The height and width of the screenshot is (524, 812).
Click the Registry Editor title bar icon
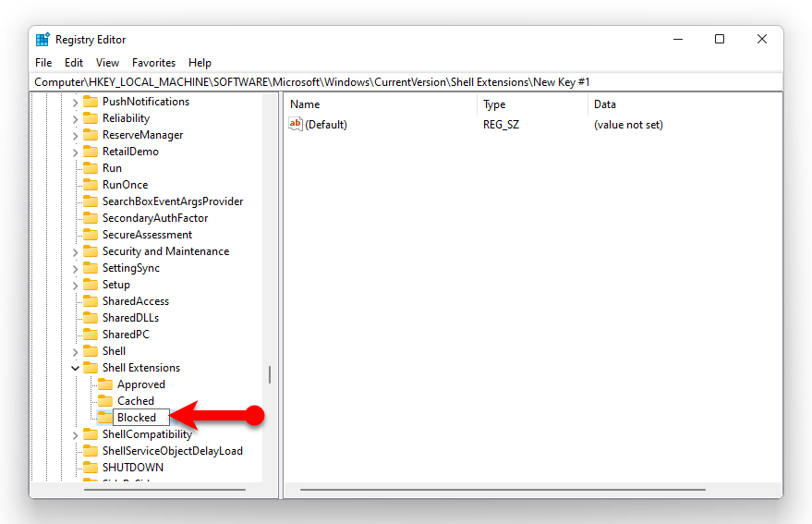42,40
